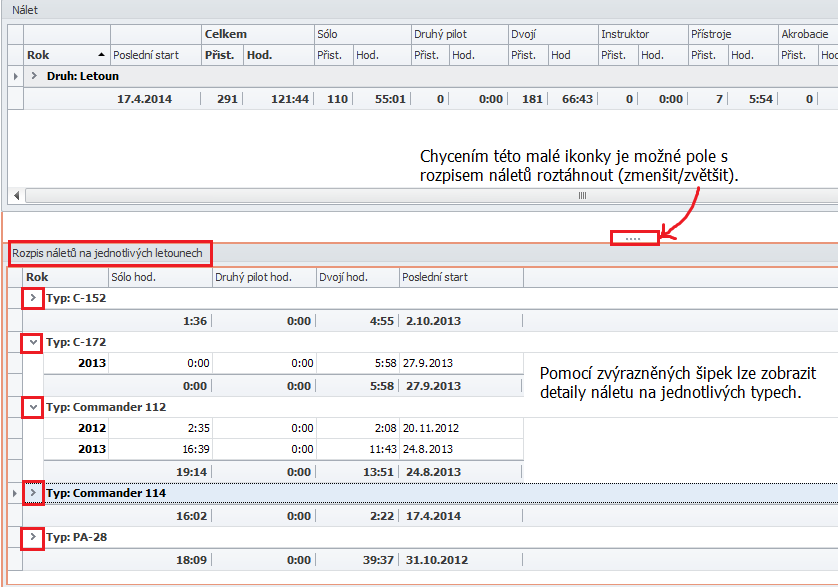
Task: Expand the Typ: Commander 114 group
Action: tap(33, 493)
